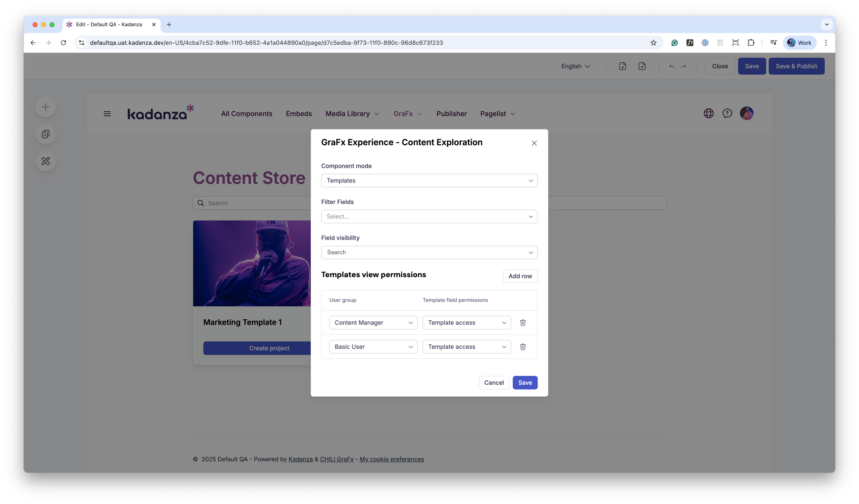This screenshot has width=859, height=504.
Task: Open the help question mark icon
Action: click(x=727, y=113)
